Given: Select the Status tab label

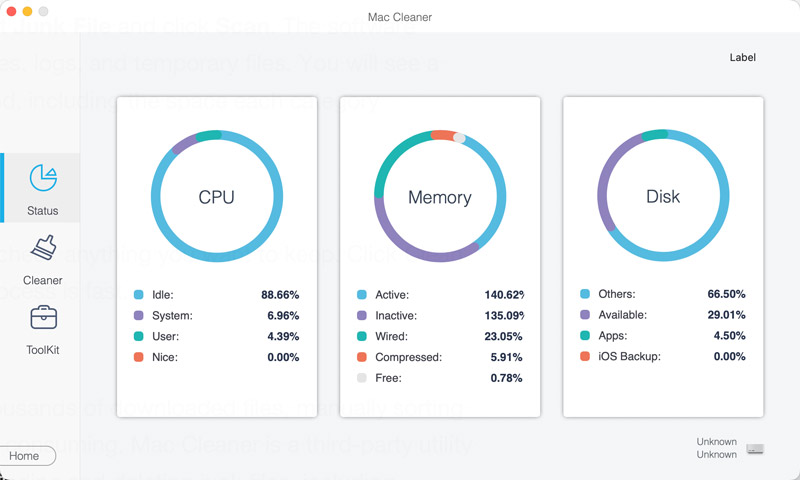Looking at the screenshot, I should click(43, 211).
